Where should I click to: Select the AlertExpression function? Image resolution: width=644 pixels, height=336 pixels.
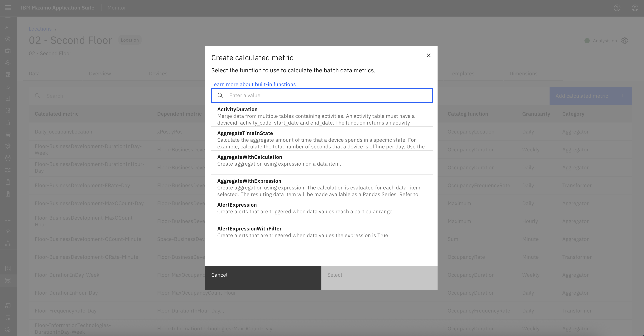point(322,210)
